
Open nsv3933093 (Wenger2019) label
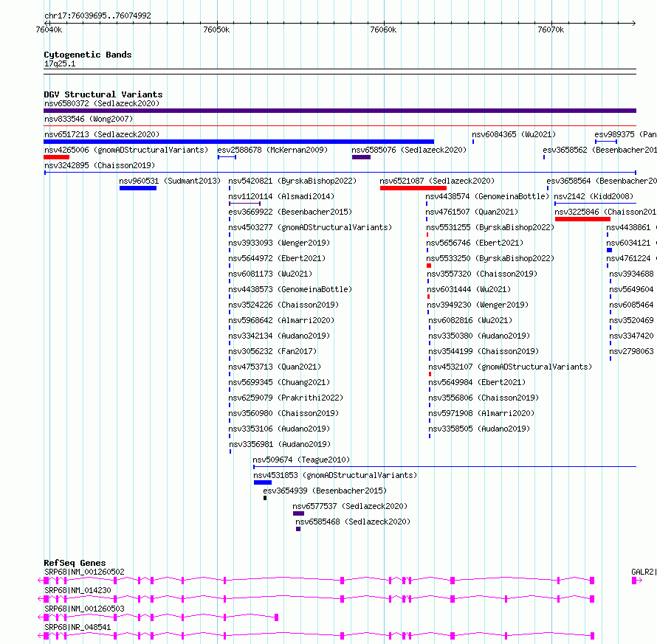[279, 243]
